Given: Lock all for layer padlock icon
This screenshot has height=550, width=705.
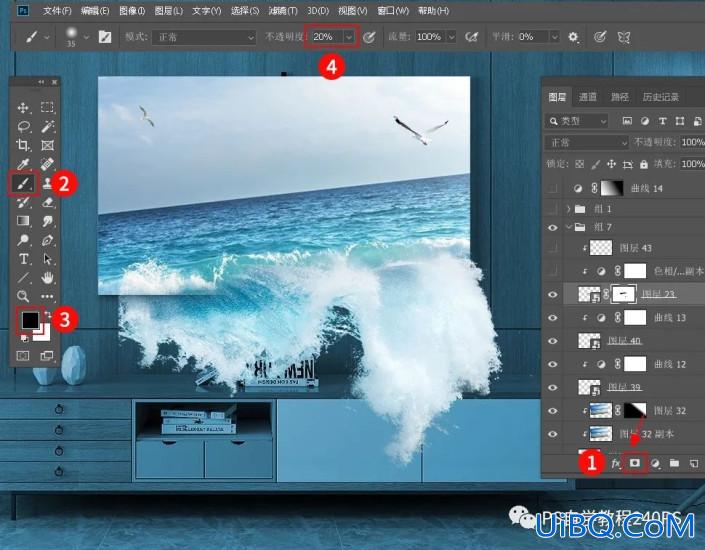Looking at the screenshot, I should tap(644, 164).
